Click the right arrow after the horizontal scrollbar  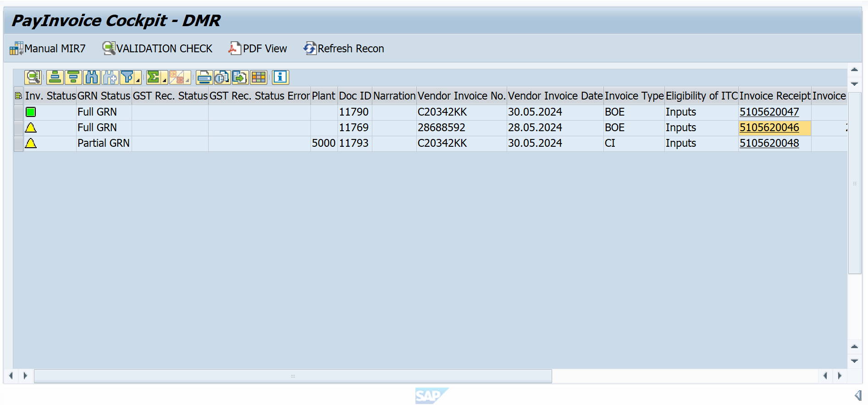pos(840,376)
